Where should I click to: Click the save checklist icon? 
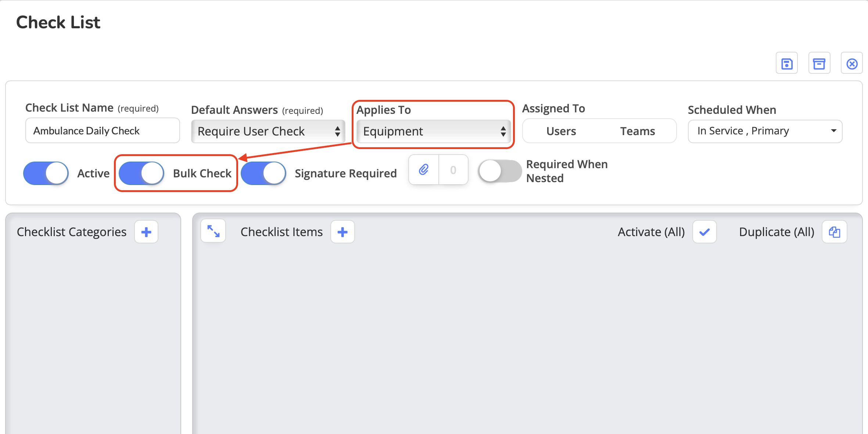(x=786, y=64)
